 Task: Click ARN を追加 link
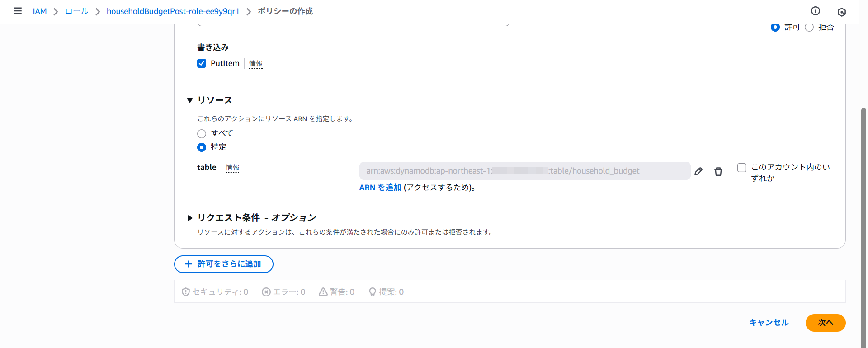[x=380, y=188]
